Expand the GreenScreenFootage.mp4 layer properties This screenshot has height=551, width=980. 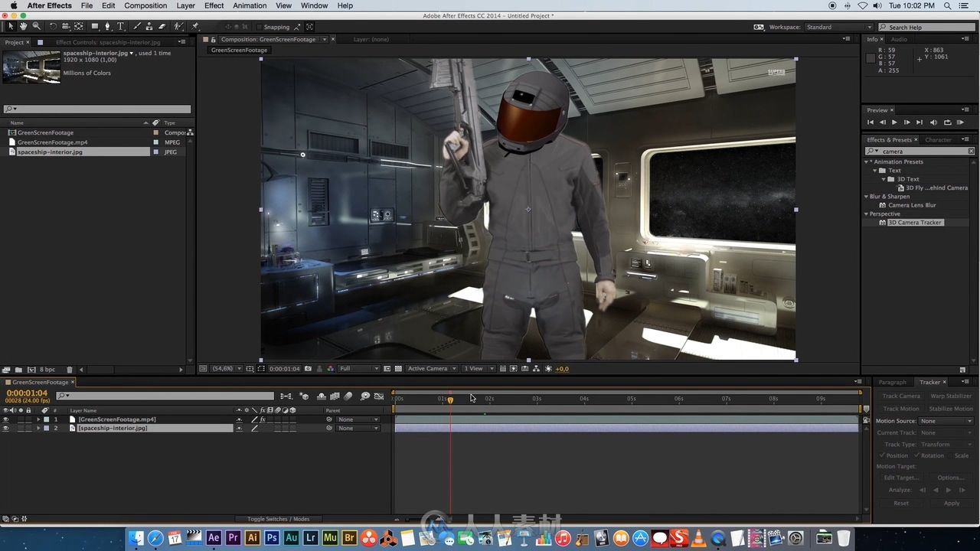click(38, 419)
